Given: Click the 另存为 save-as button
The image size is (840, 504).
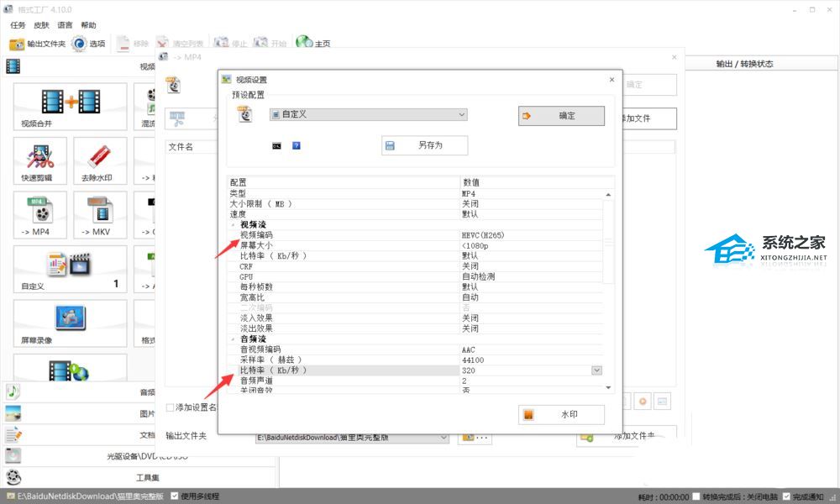Looking at the screenshot, I should [424, 145].
